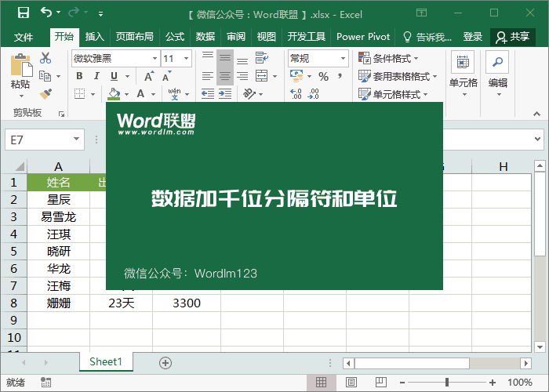Apply accounting number format icon
Screen dimensions: 549x392
pos(296,76)
